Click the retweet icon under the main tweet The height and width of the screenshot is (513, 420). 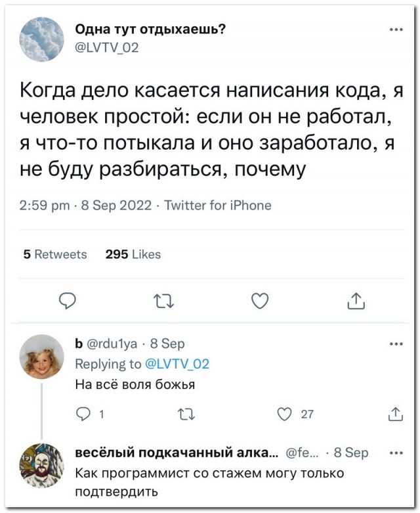click(161, 301)
